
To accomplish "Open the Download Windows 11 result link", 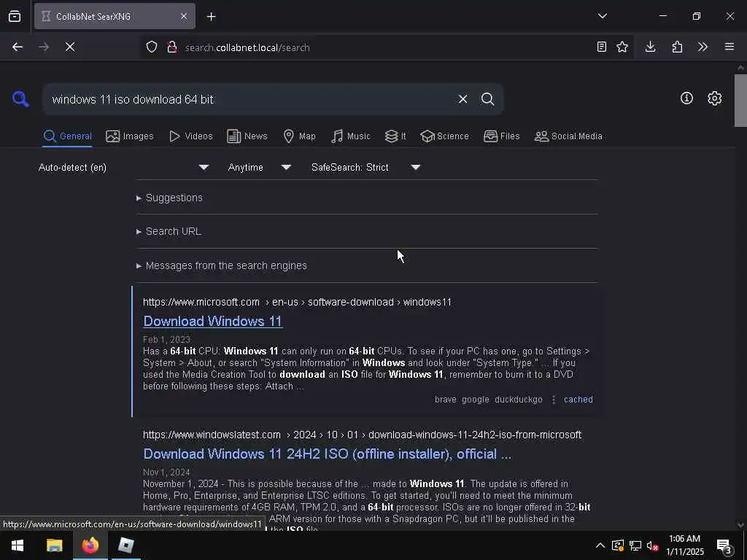I will [213, 322].
